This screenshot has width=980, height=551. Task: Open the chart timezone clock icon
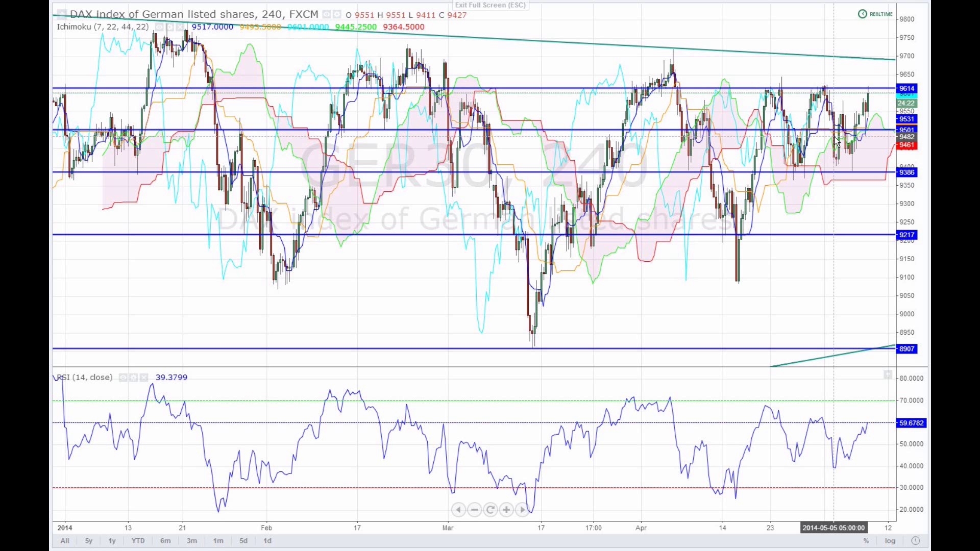(x=915, y=541)
